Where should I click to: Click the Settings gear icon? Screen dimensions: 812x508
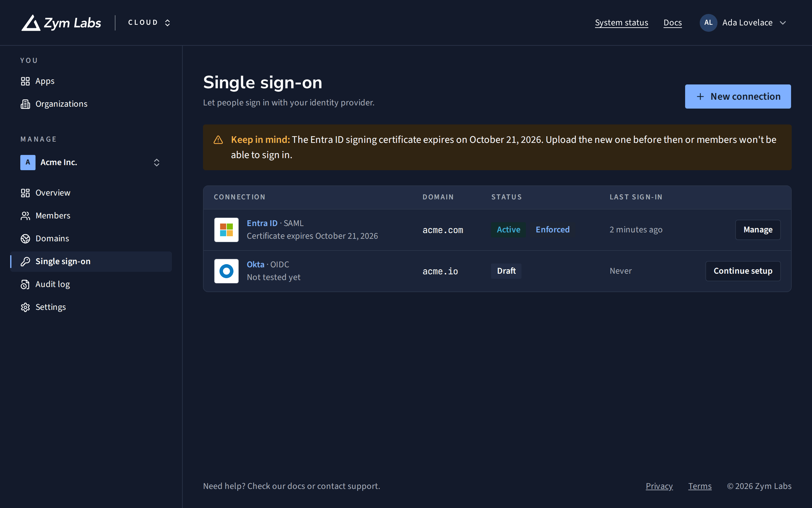(25, 307)
